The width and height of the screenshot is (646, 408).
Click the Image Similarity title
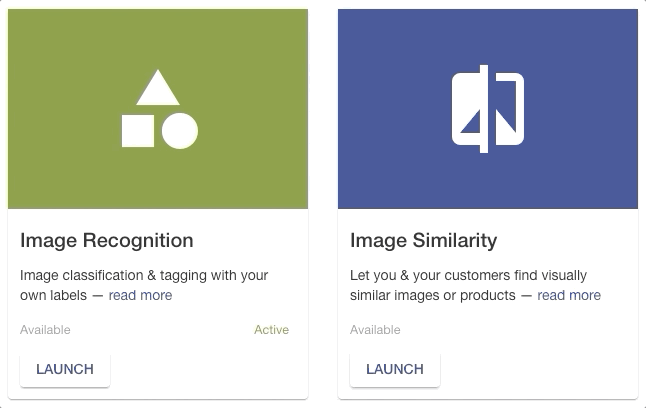(424, 240)
